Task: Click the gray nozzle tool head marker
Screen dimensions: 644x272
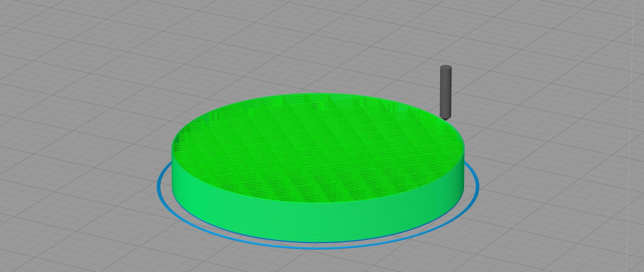Action: pyautogui.click(x=445, y=93)
